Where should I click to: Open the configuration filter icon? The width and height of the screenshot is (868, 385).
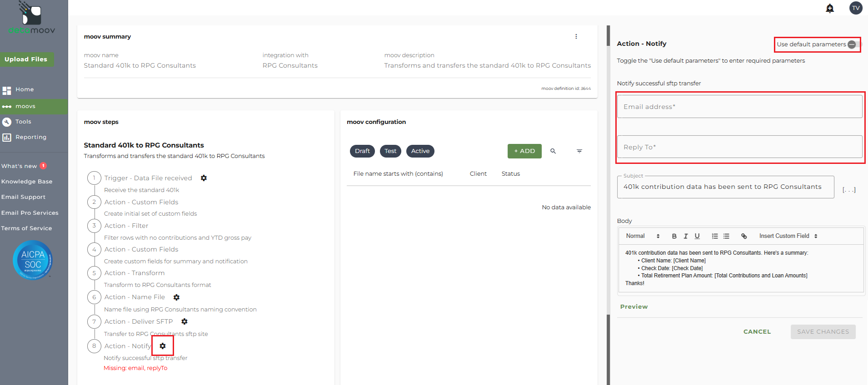click(579, 151)
